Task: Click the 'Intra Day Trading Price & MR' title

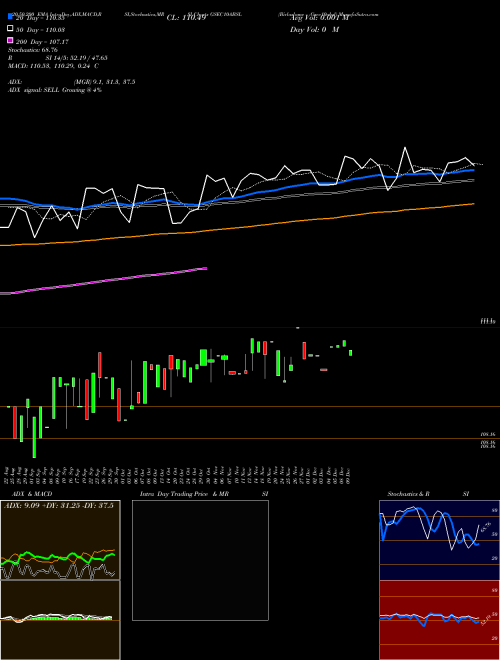Action: (x=184, y=494)
